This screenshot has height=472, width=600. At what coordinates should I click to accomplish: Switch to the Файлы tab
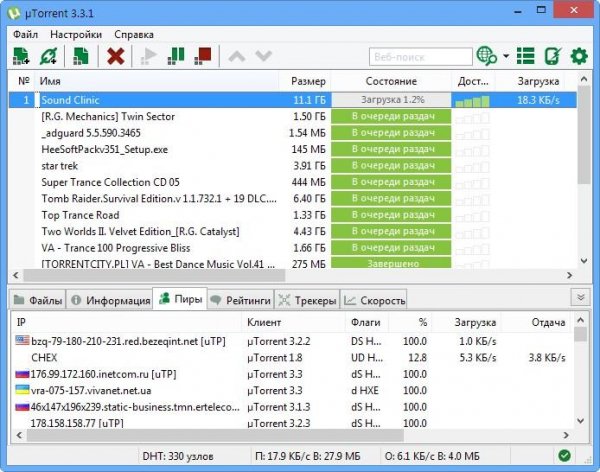click(38, 301)
